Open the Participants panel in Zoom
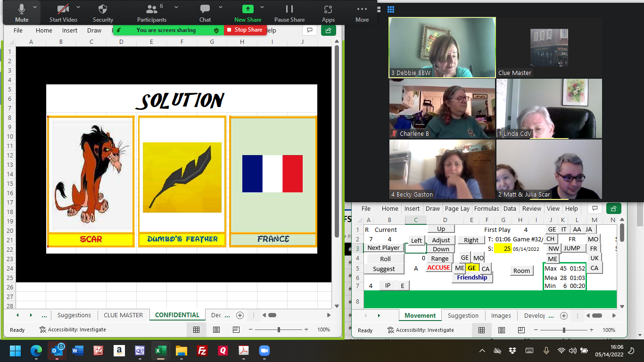 point(152,13)
